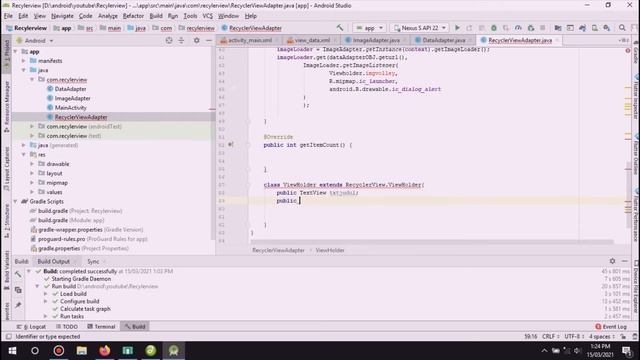Click the CRLF line separator in the status bar
This screenshot has height=360, width=640.
551,337
